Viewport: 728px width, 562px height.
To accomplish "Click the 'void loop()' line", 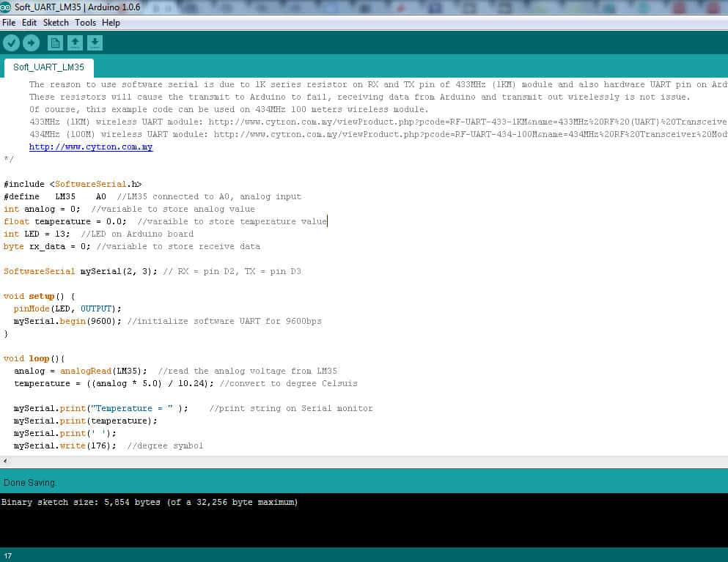I will [x=34, y=359].
